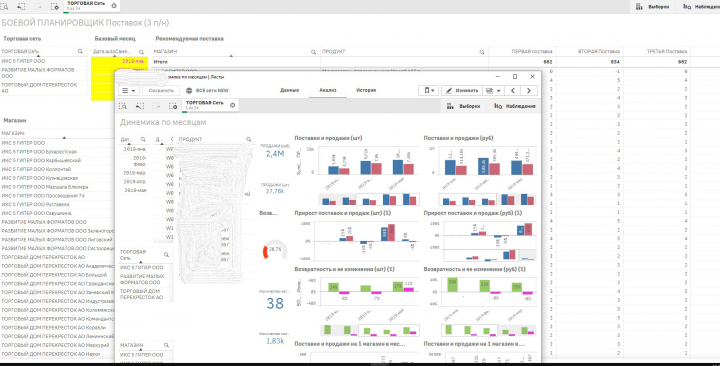Open Выборки tool in front window

click(464, 106)
